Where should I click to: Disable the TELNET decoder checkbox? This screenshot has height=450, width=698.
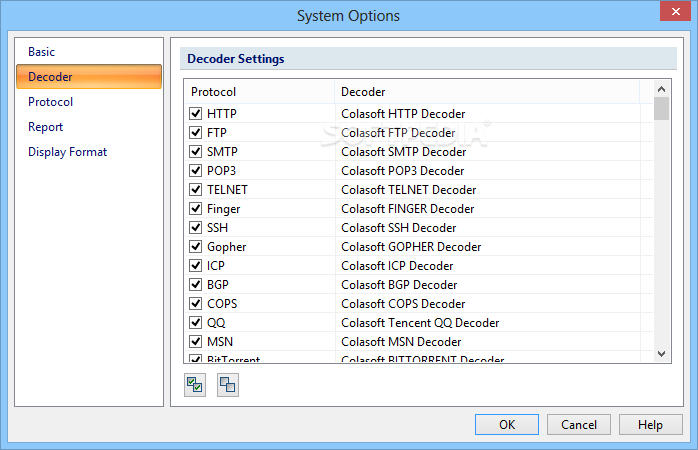click(x=195, y=190)
